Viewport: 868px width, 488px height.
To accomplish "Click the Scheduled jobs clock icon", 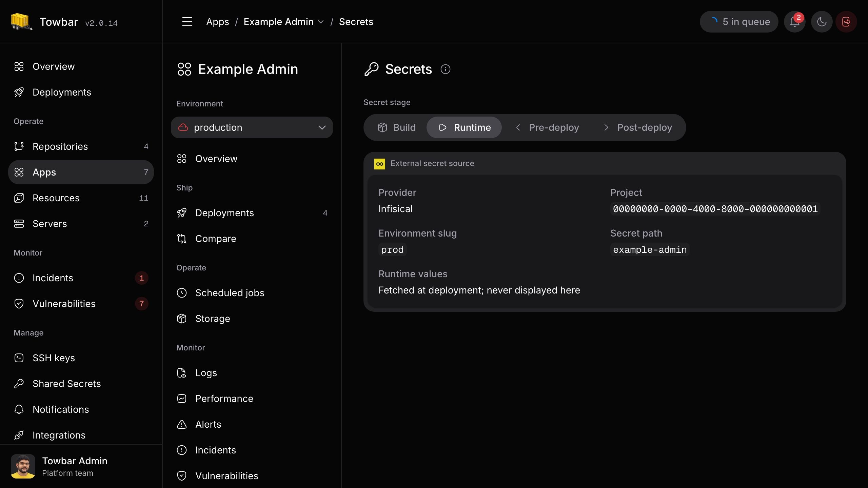I will point(182,293).
